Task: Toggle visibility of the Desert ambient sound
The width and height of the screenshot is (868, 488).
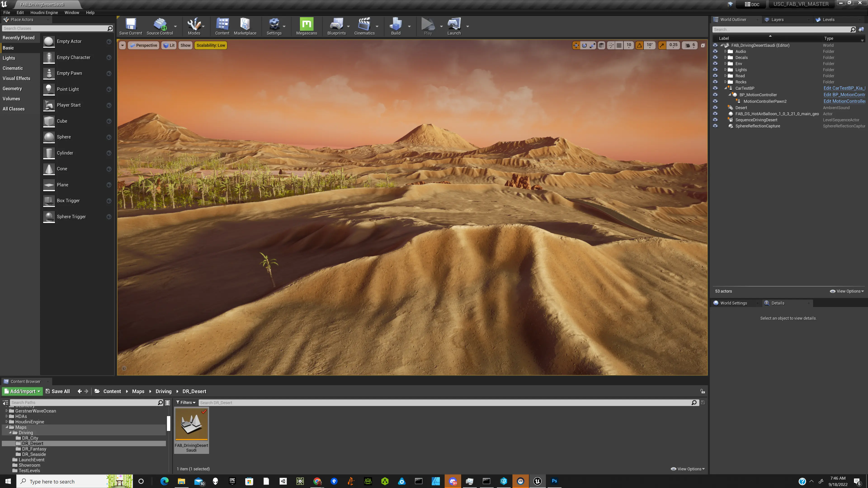Action: pyautogui.click(x=715, y=108)
